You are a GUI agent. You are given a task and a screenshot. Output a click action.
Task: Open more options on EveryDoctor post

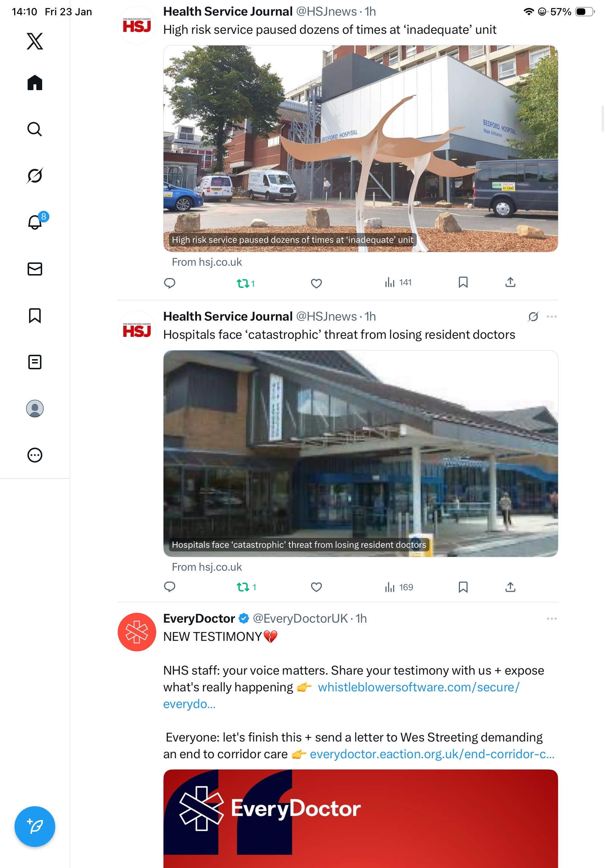pyautogui.click(x=552, y=619)
